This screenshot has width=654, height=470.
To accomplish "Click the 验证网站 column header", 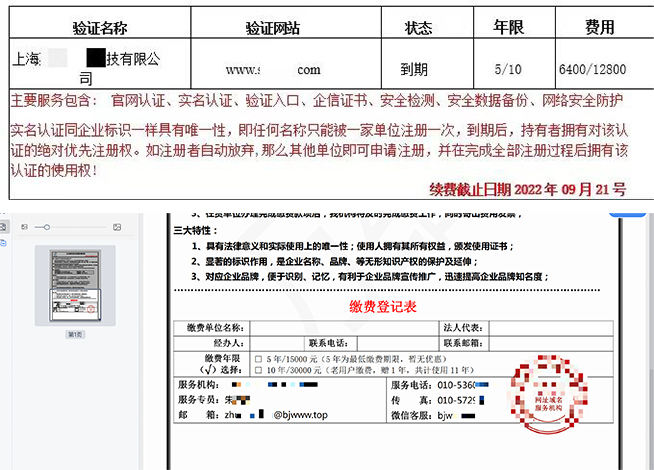I will click(272, 28).
